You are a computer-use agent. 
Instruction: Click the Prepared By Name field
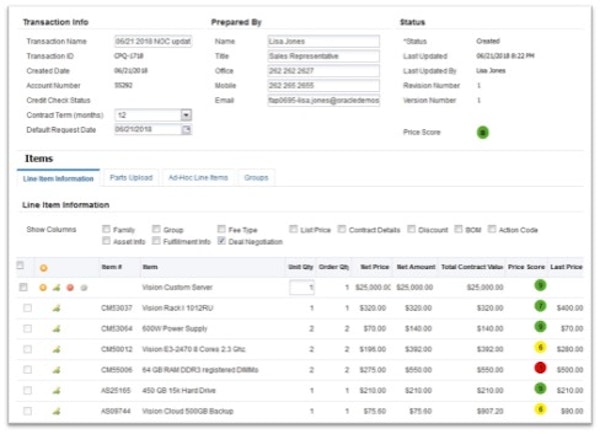(x=324, y=41)
